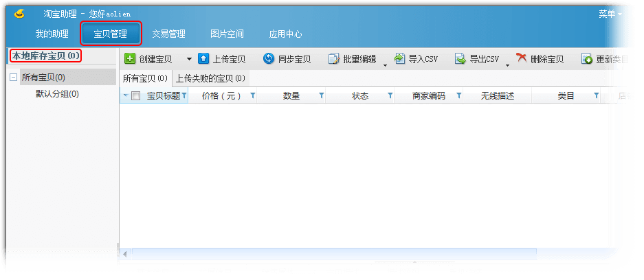Click the 上传宝贝 button label

(229, 59)
